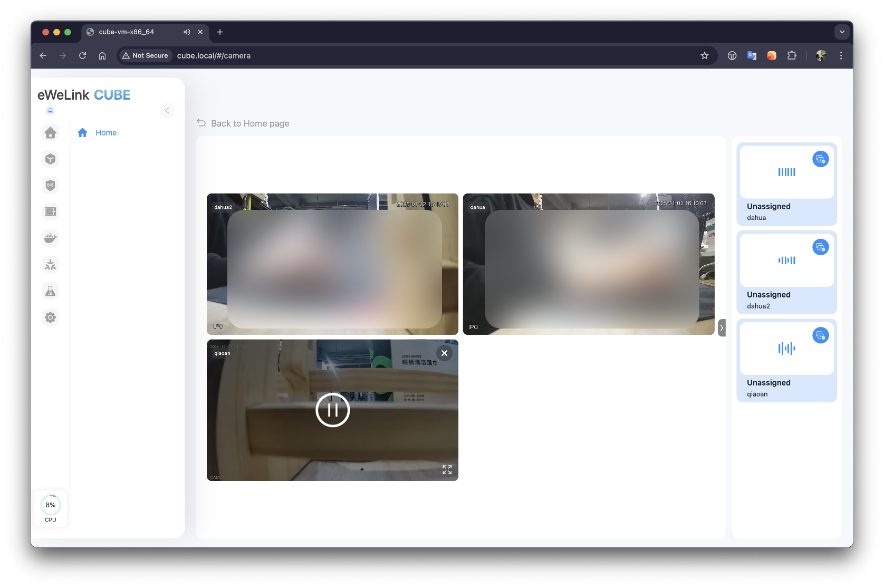The image size is (884, 588).
Task: Close the qiaoan camera feed
Action: [x=445, y=353]
